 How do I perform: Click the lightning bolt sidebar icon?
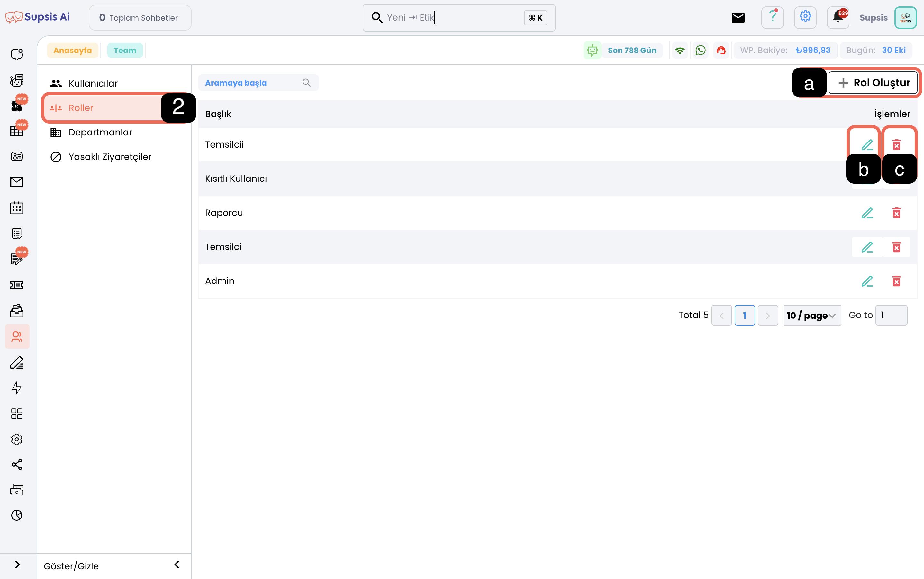[16, 388]
